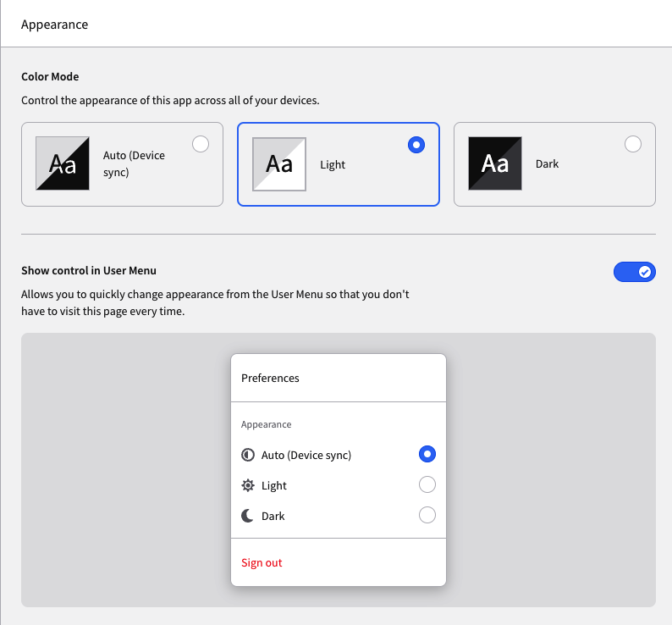Select the Light color mode card radio
The width and height of the screenshot is (672, 625).
[x=416, y=145]
